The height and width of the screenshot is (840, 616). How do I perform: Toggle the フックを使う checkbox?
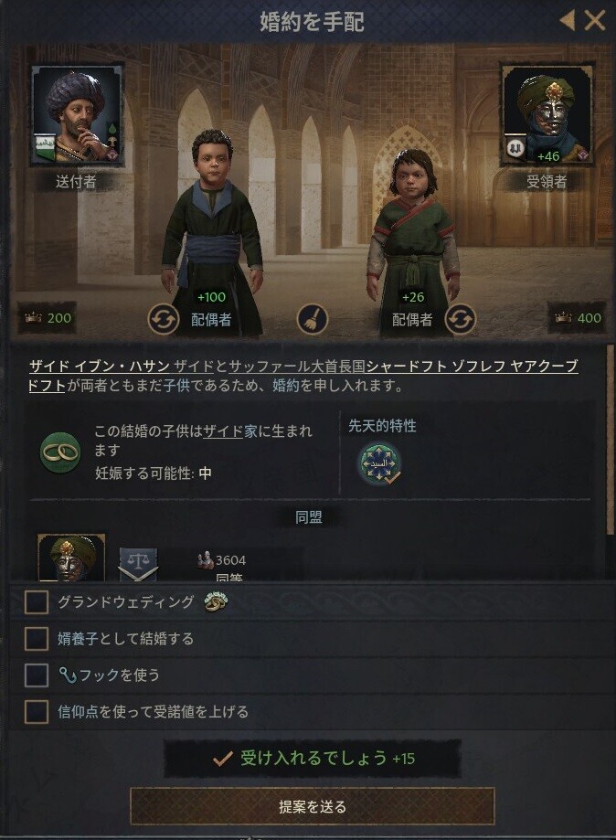37,675
